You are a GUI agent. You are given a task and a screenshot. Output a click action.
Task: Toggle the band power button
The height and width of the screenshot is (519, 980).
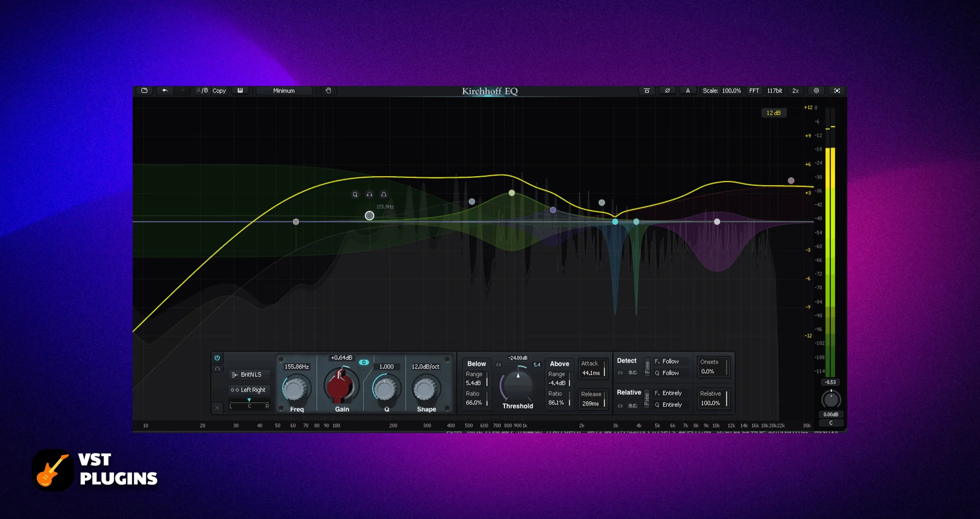tap(217, 358)
